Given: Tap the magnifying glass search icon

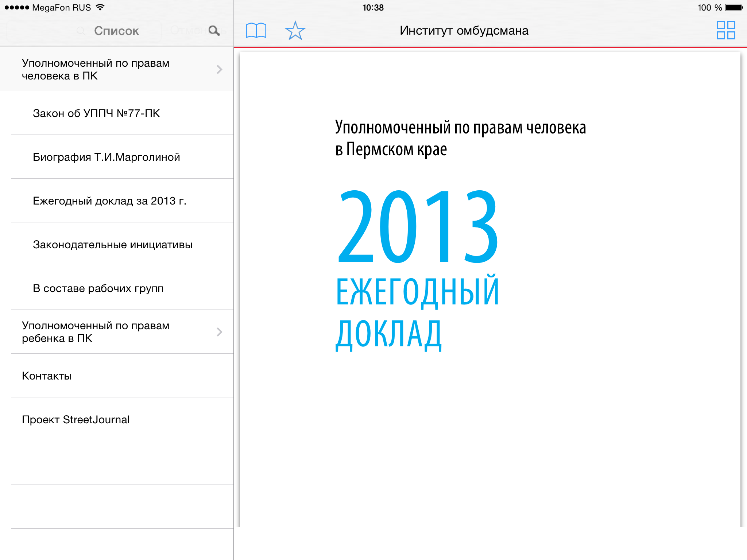Looking at the screenshot, I should coord(214,31).
